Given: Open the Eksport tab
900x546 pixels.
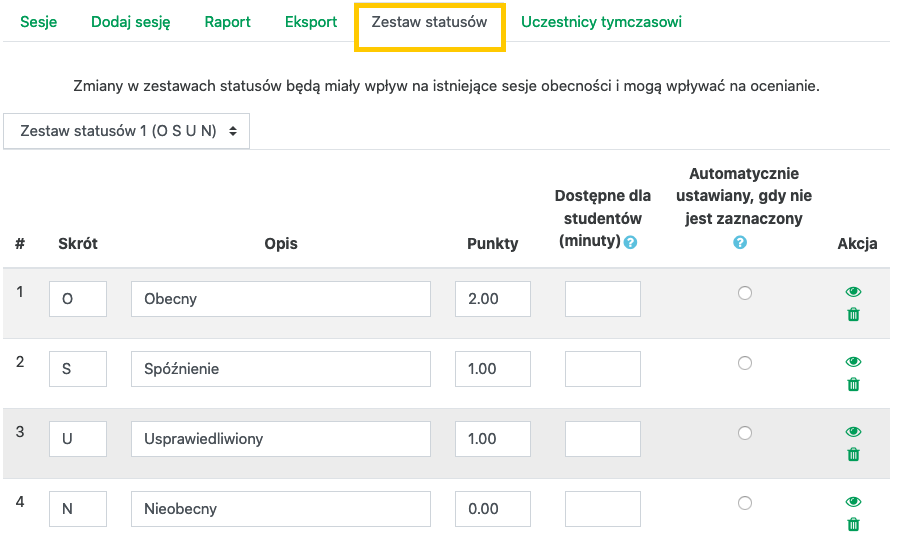Looking at the screenshot, I should click(x=311, y=22).
